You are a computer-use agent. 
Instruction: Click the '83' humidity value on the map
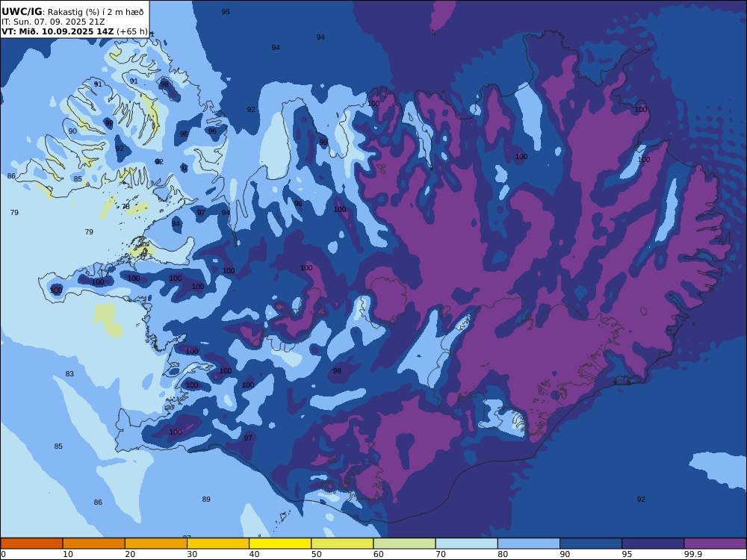(x=69, y=374)
